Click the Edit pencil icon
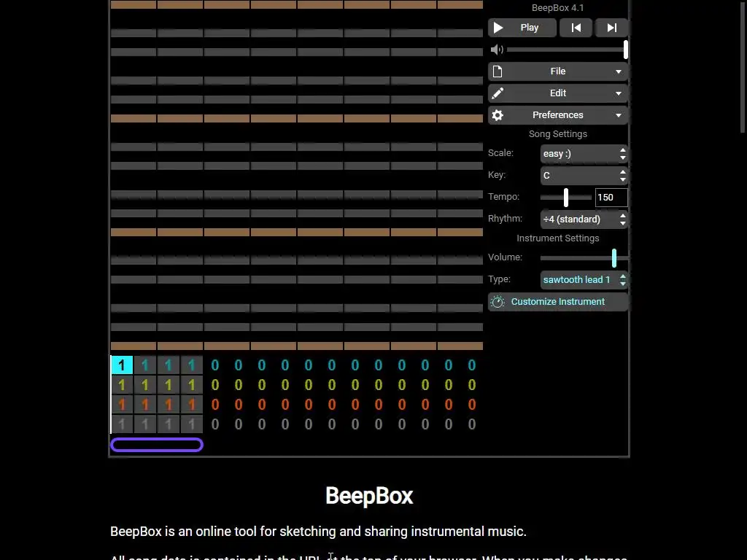 (x=498, y=93)
